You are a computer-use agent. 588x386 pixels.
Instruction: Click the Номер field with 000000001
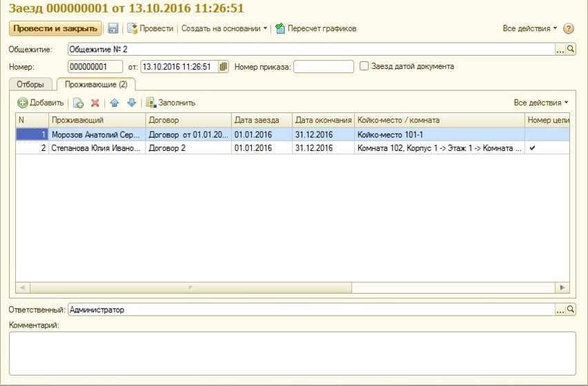point(95,67)
